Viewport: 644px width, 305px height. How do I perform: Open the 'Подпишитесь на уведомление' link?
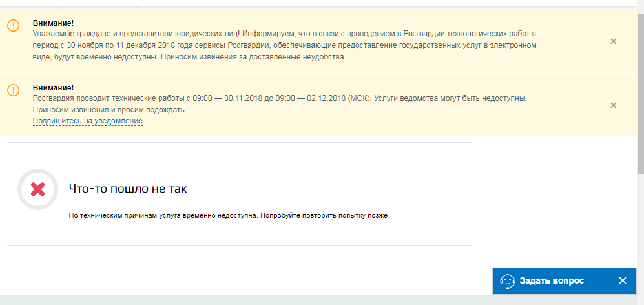[x=87, y=121]
